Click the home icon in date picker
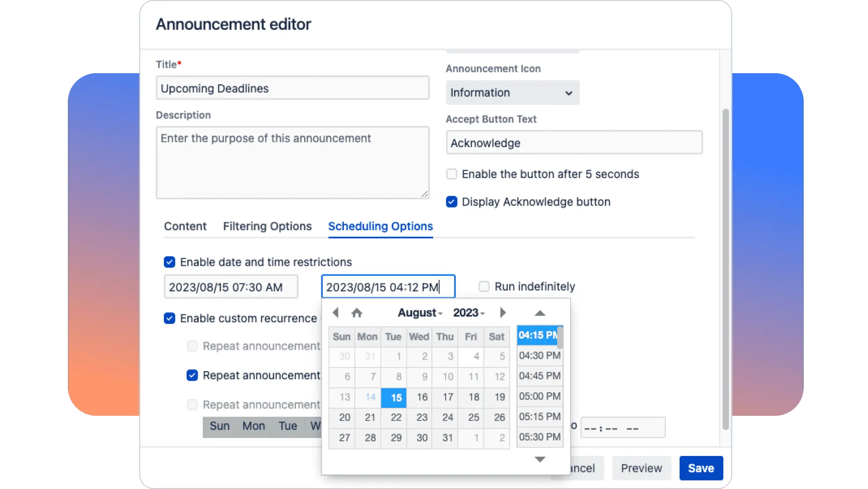This screenshot has width=868, height=489. 356,313
